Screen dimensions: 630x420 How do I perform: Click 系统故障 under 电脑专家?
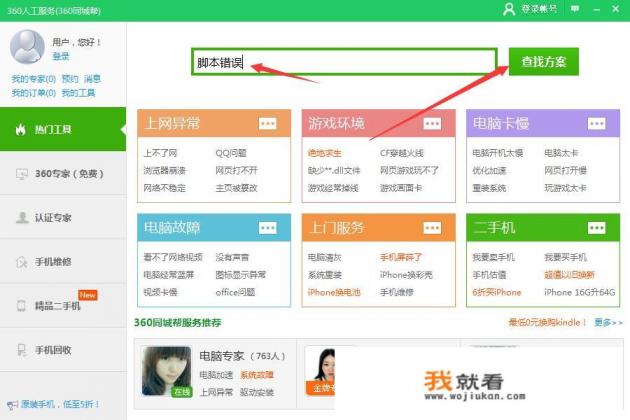click(x=257, y=375)
